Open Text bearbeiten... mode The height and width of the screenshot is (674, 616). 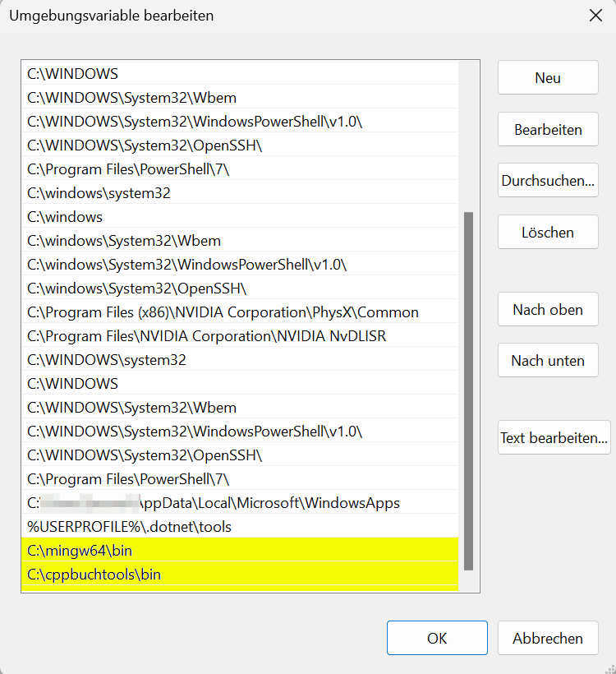point(554,438)
